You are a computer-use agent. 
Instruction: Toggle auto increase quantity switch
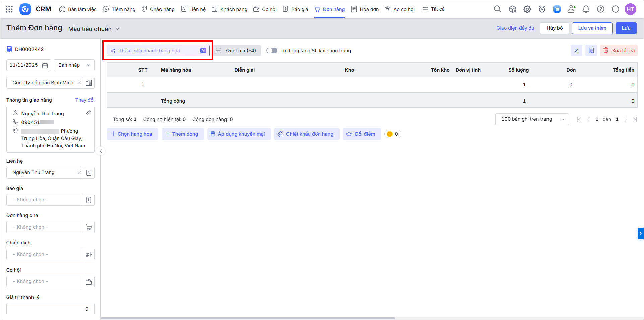272,51
